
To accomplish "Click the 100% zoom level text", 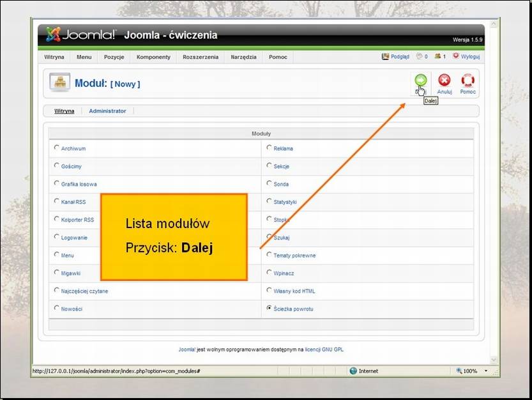I will pyautogui.click(x=470, y=371).
